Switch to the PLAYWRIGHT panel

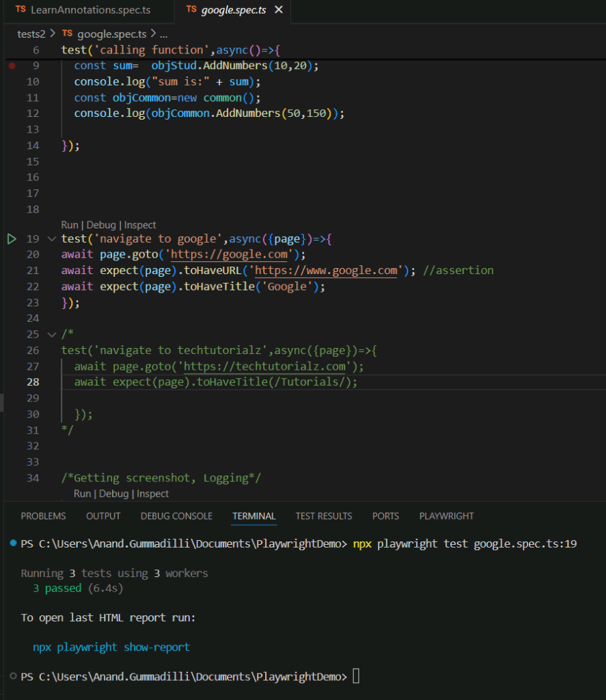point(446,516)
